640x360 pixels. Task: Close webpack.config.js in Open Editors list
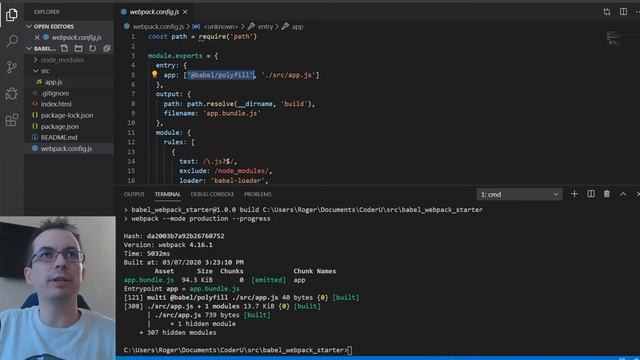point(37,37)
